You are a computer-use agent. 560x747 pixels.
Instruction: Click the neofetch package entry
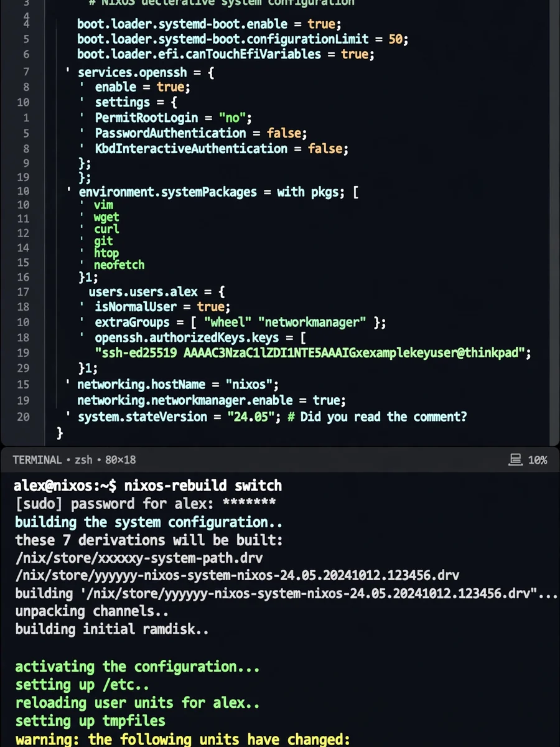119,265
